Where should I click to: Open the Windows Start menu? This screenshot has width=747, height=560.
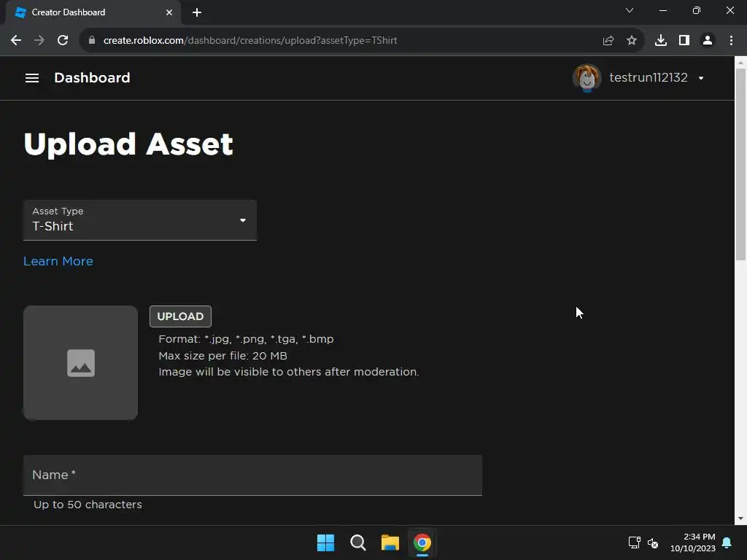tap(326, 542)
